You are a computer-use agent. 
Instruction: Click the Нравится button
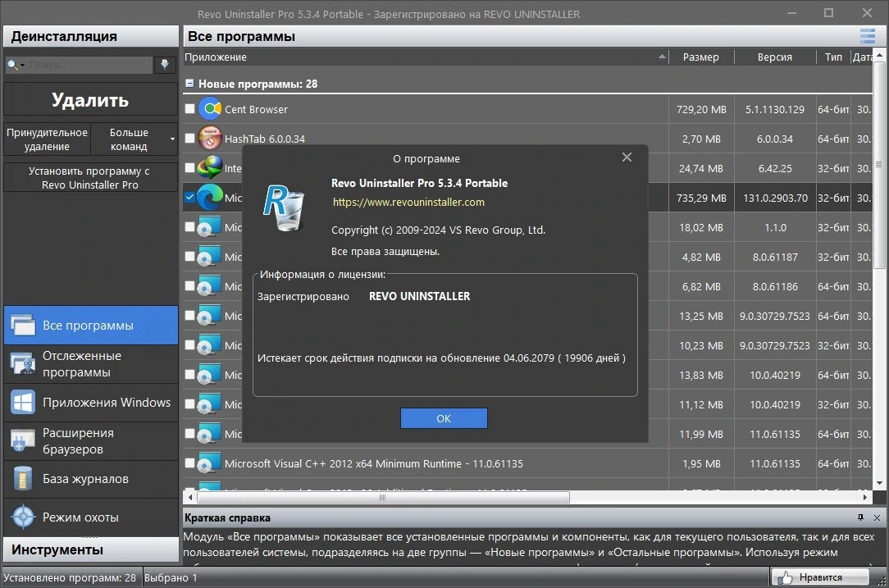pos(820,577)
